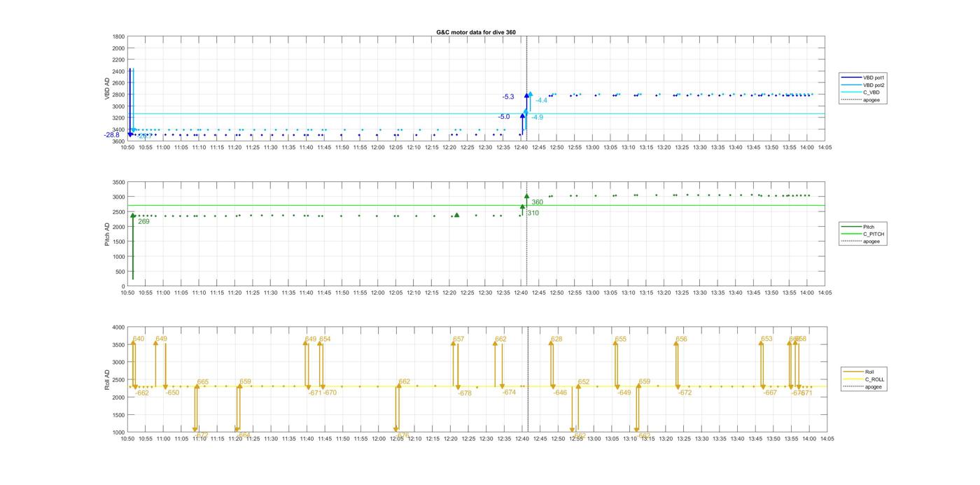Screen dimensions: 980x485
Task: Click the "628" roll data label
Action: (556, 339)
